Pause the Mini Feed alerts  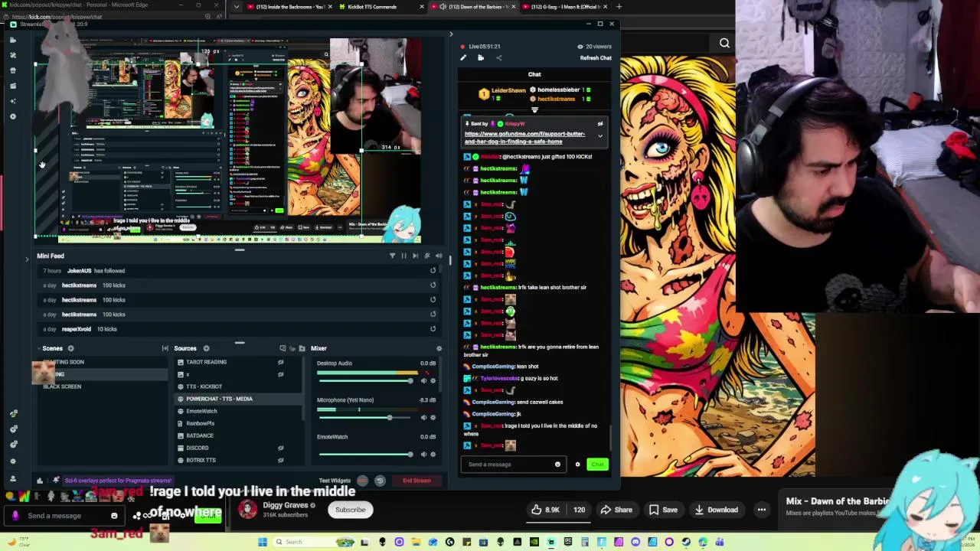403,256
